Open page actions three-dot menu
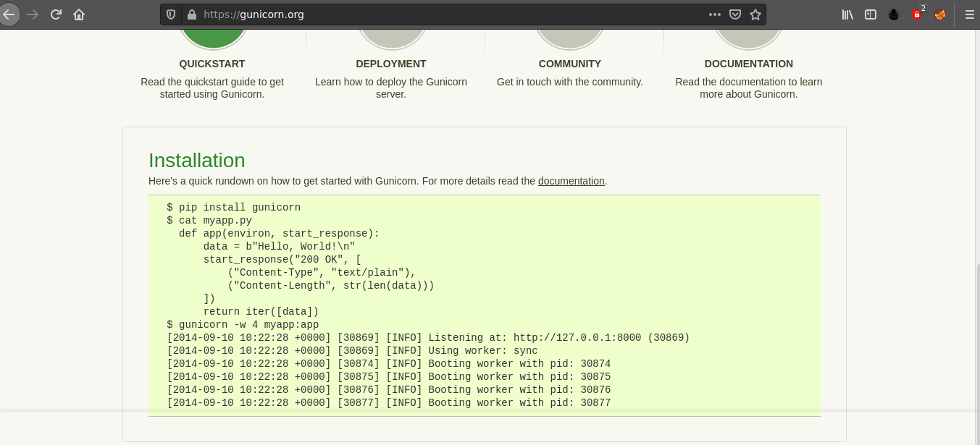This screenshot has width=980, height=445. click(714, 14)
